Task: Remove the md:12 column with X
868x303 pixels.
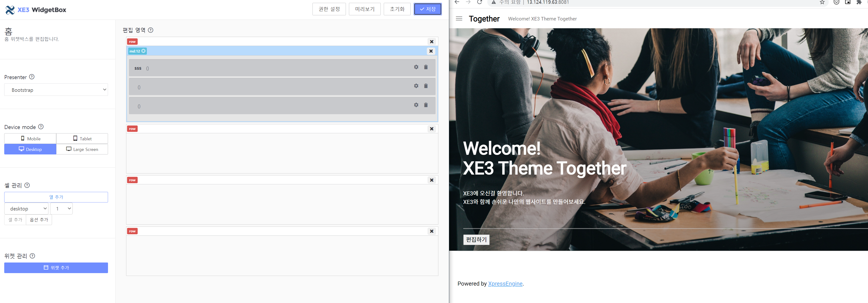Action: click(431, 51)
